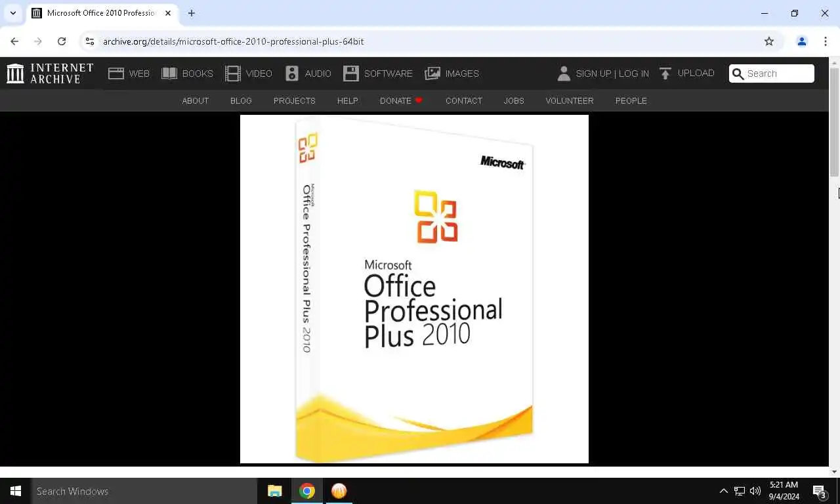The image size is (840, 504).
Task: Bookmark this page with the star
Action: click(769, 41)
